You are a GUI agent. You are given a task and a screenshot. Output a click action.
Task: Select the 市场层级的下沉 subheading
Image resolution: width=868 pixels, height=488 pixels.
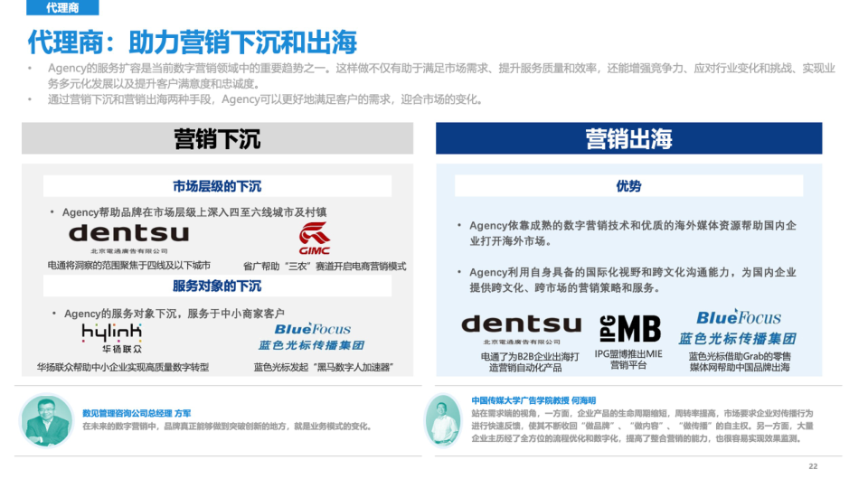(218, 186)
